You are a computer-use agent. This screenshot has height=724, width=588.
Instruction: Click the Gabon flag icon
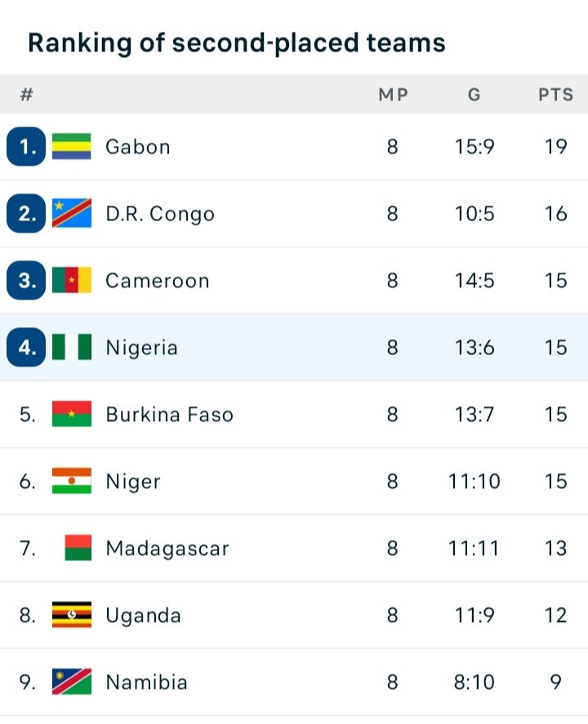tap(72, 147)
